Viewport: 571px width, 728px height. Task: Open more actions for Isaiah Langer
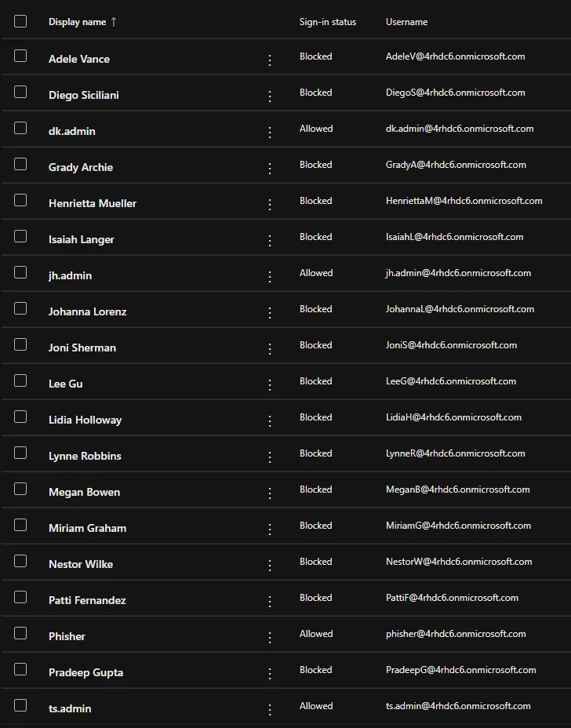point(270,240)
